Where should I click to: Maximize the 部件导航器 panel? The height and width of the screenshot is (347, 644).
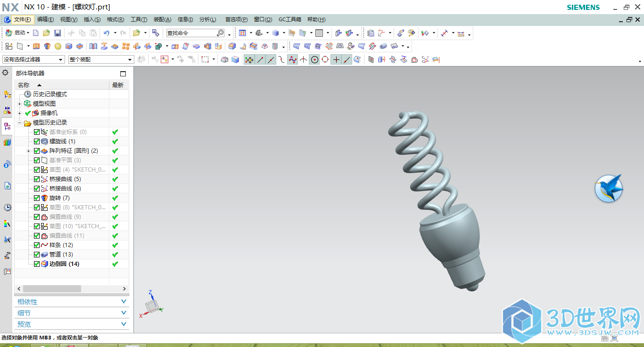(x=123, y=74)
